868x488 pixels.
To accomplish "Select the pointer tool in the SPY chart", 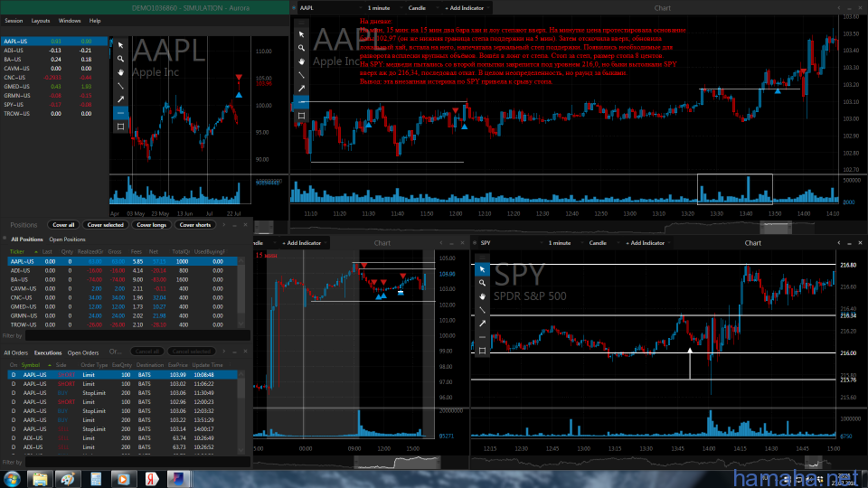I will click(x=482, y=269).
